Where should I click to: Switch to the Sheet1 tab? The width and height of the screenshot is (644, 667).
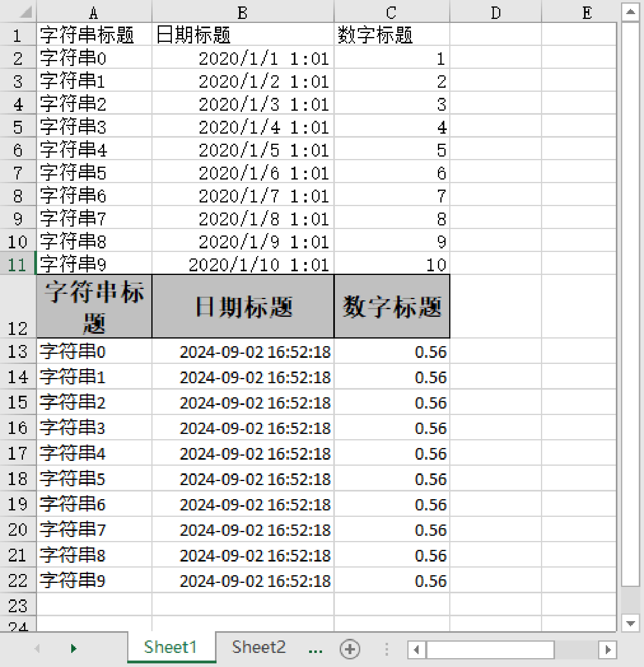[171, 647]
